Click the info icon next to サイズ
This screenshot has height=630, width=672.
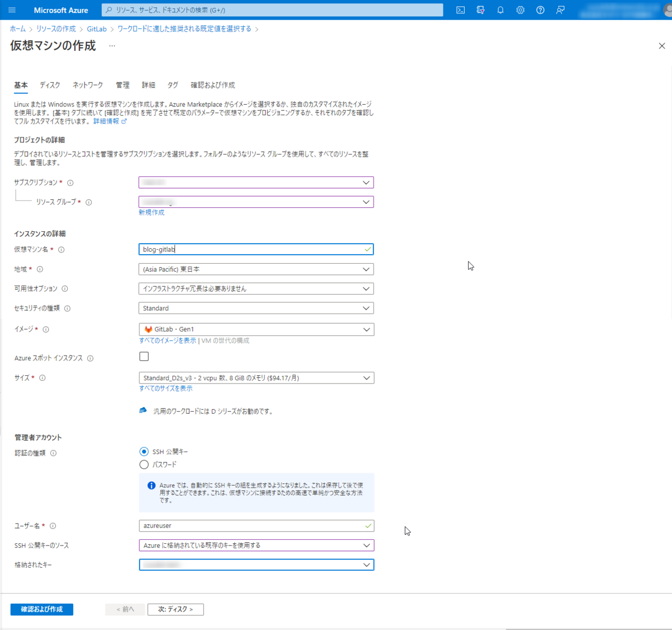tap(41, 377)
